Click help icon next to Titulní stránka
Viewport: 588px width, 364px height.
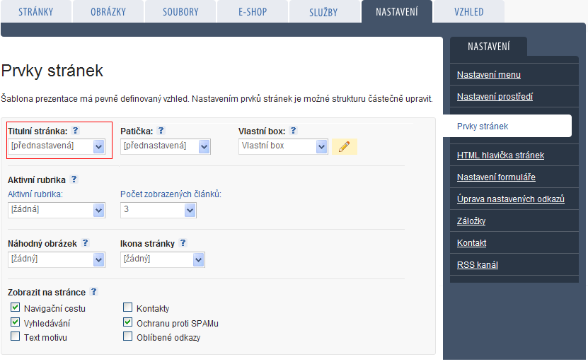pos(76,130)
